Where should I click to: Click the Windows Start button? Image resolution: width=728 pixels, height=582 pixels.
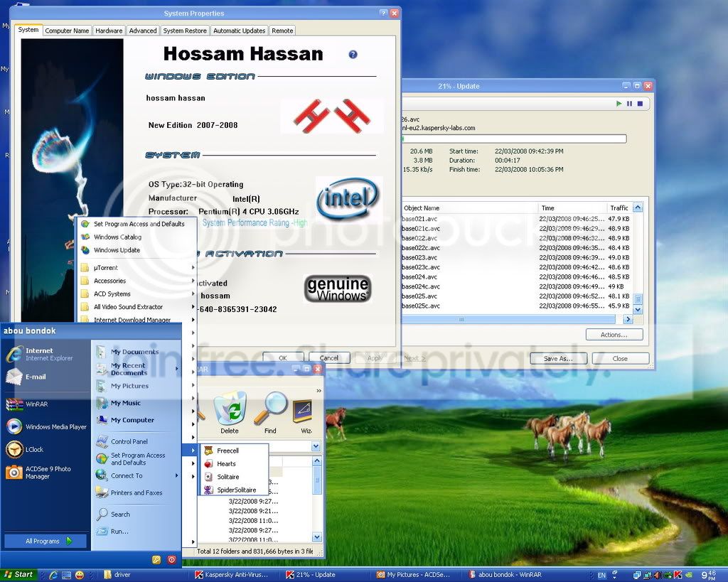(x=19, y=575)
